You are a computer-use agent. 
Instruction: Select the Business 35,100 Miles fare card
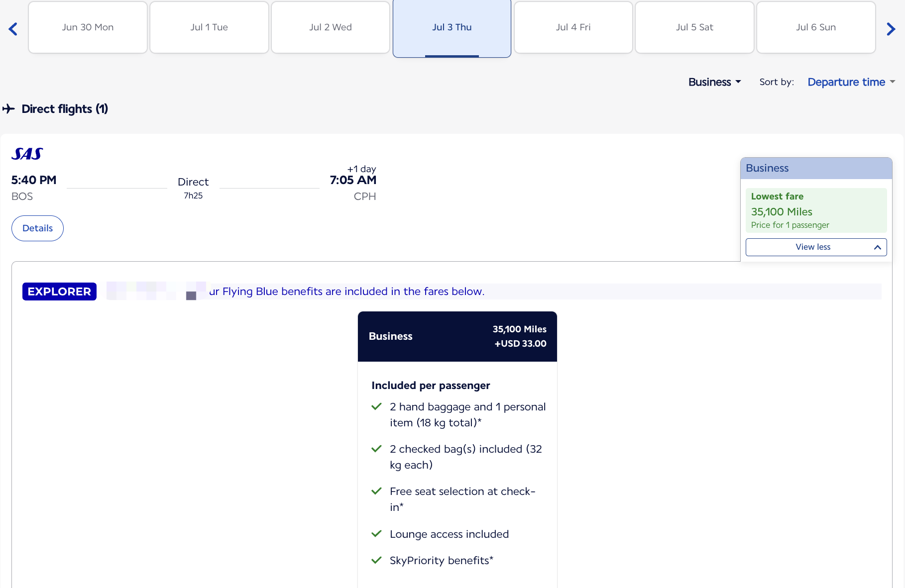457,336
